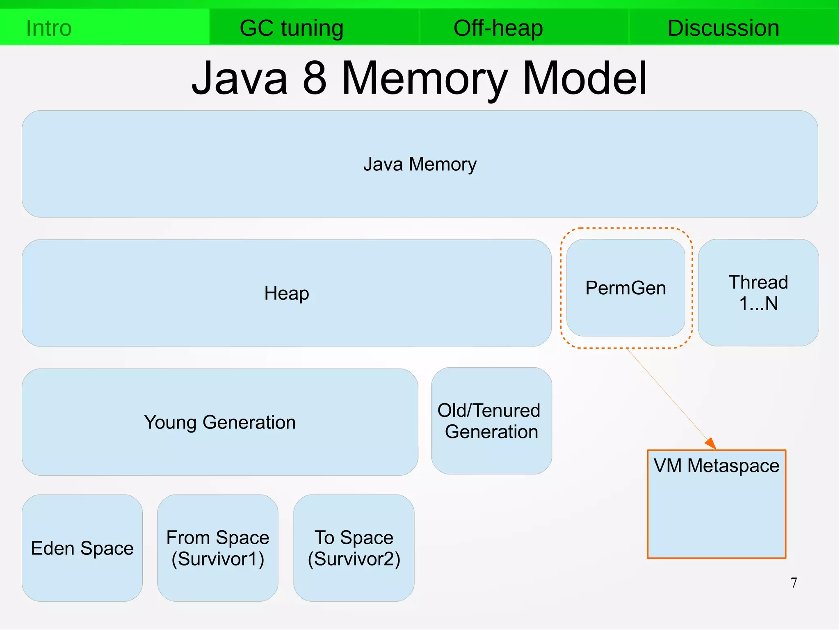Select the Eden Space box

[x=82, y=548]
